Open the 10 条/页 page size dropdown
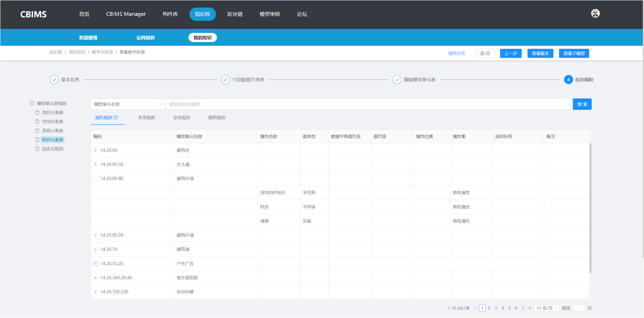The width and height of the screenshot is (644, 318). click(x=547, y=308)
